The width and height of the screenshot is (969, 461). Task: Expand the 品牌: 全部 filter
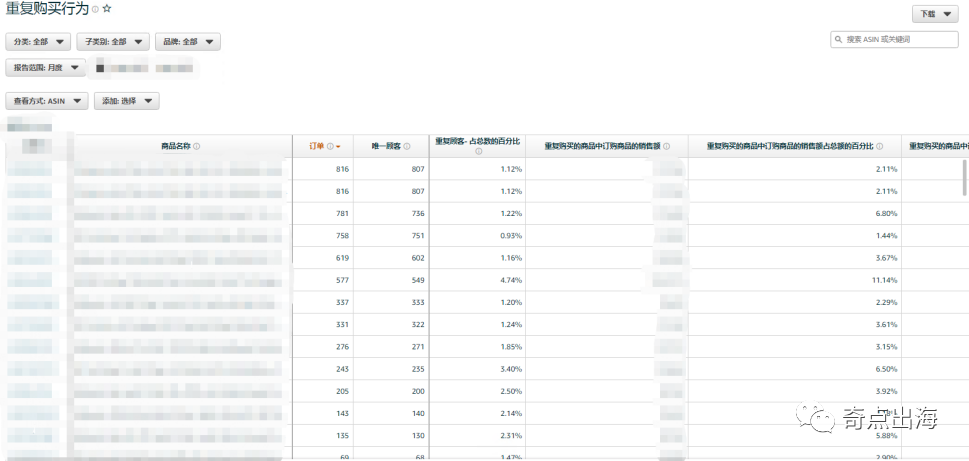[188, 42]
